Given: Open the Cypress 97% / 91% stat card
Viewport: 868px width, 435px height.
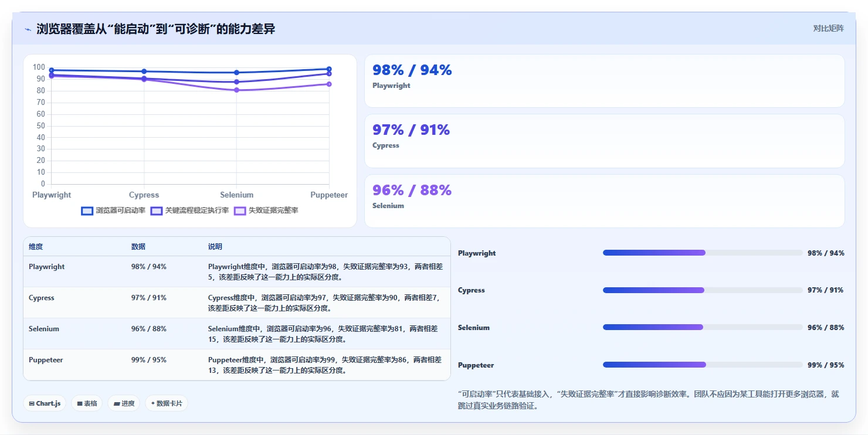Looking at the screenshot, I should [x=605, y=141].
